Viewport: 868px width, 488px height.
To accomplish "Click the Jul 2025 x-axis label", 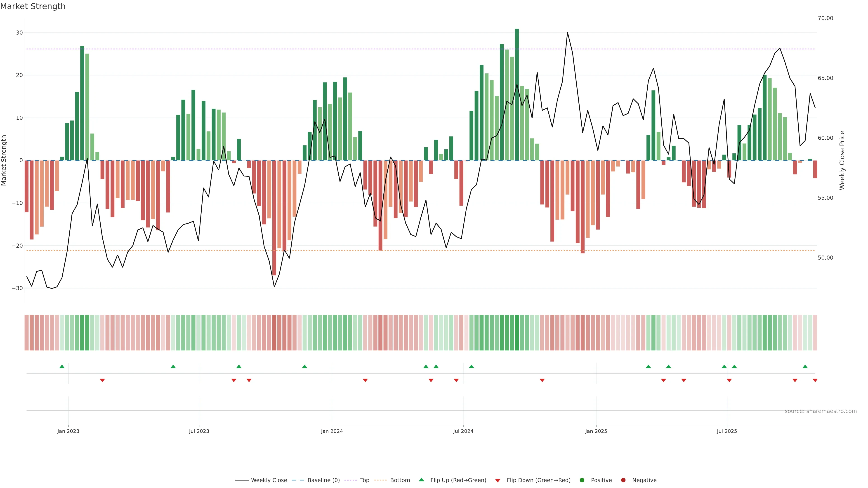I will pyautogui.click(x=726, y=431).
